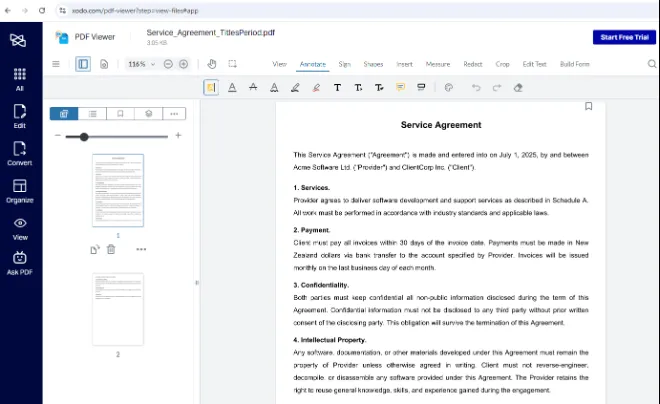
Task: Switch to the Edit Text tab
Action: click(535, 64)
